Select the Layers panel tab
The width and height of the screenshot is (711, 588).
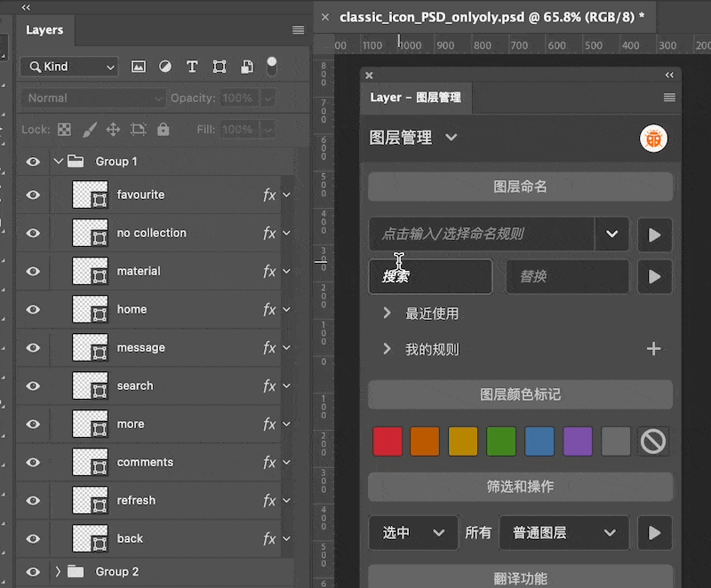pyautogui.click(x=45, y=30)
